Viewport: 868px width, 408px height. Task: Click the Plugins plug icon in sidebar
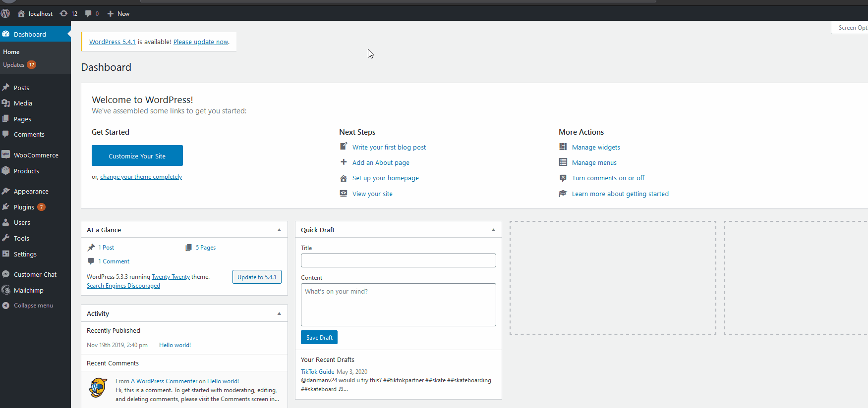click(6, 207)
